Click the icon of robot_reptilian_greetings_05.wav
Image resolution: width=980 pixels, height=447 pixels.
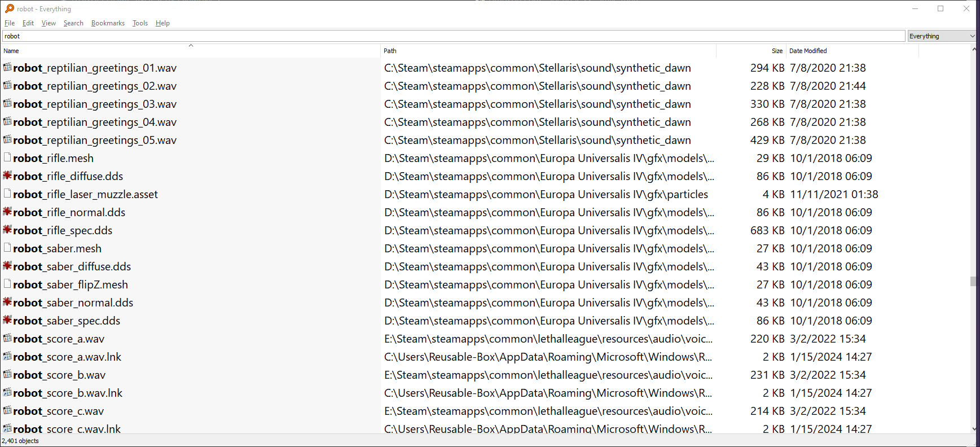(7, 139)
